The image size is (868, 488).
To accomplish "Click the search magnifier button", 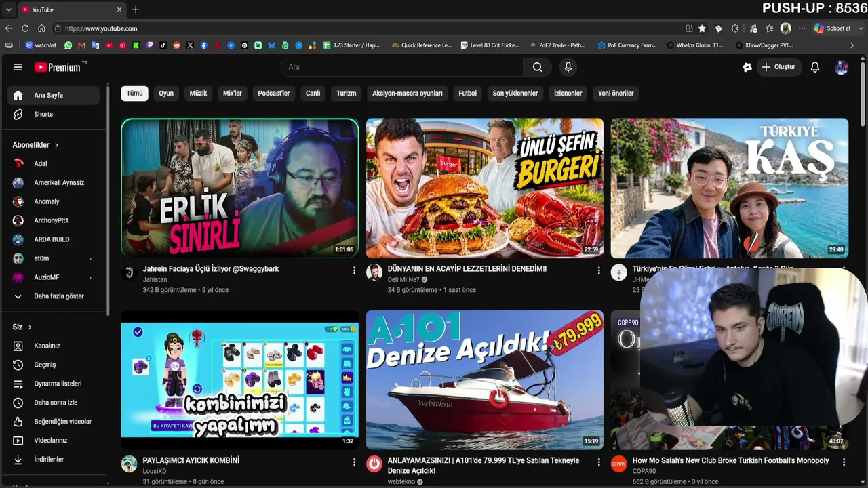I will tap(537, 67).
